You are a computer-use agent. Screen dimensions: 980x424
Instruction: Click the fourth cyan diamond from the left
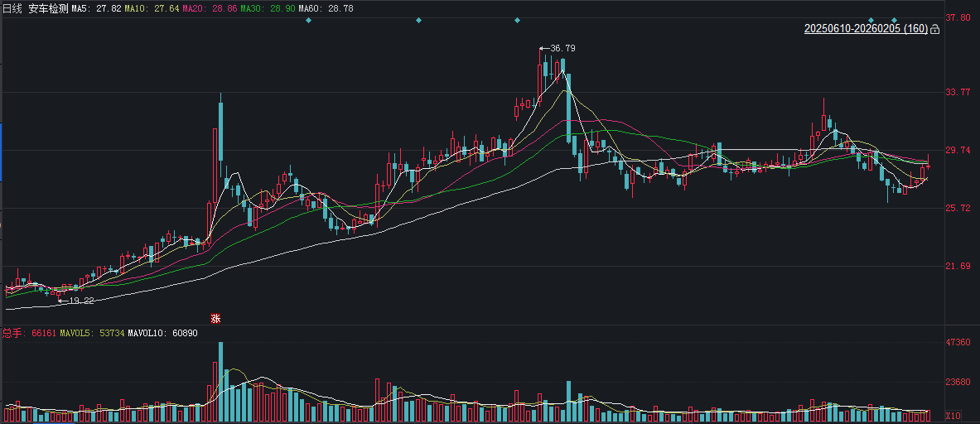pos(871,20)
